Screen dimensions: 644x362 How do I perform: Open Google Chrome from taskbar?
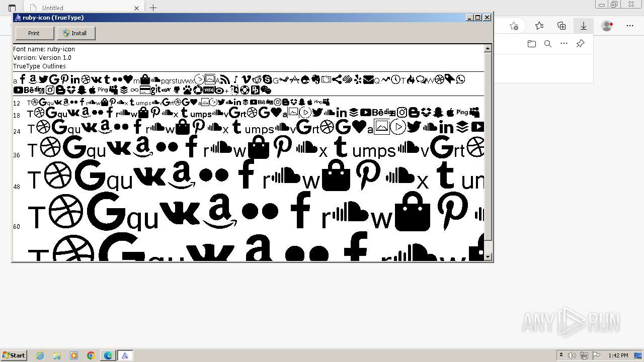pos(91,355)
